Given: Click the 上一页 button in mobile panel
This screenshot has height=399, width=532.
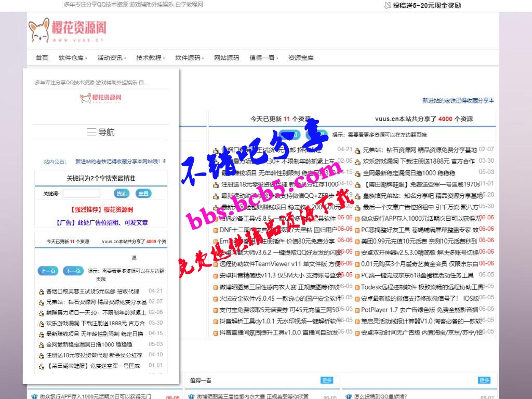Looking at the screenshot, I should click(x=48, y=271).
